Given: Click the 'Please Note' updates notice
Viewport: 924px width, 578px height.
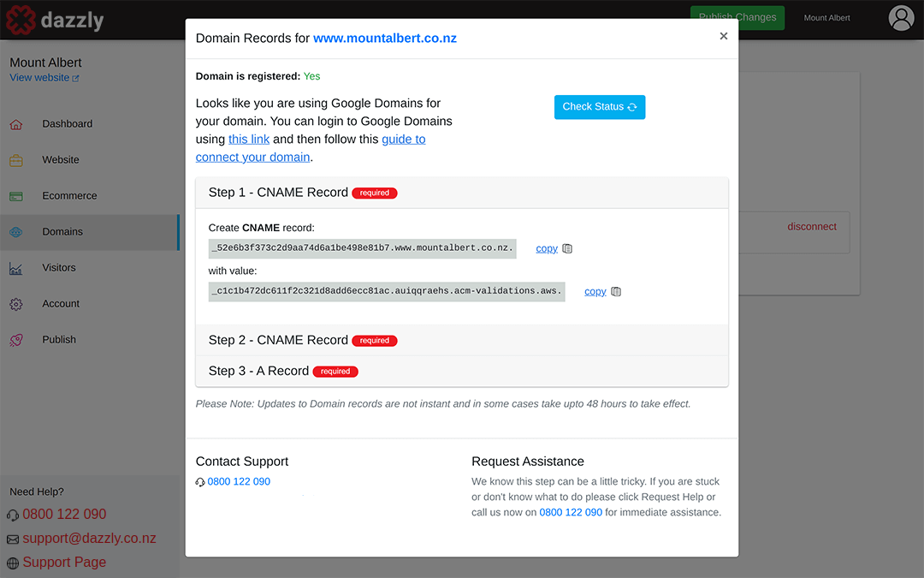Looking at the screenshot, I should pos(443,404).
